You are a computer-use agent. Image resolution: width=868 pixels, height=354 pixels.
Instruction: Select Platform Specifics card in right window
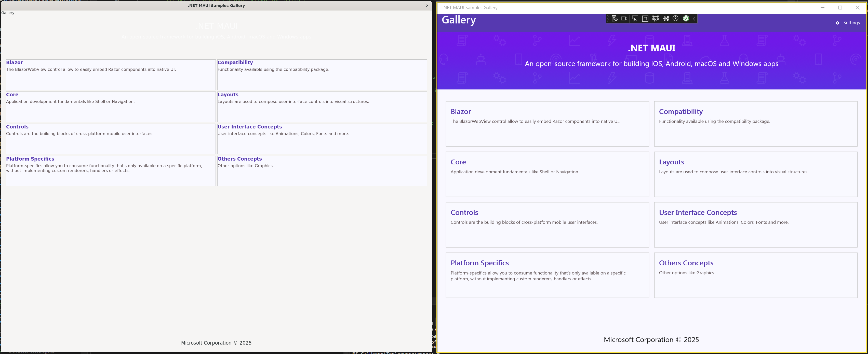(547, 275)
